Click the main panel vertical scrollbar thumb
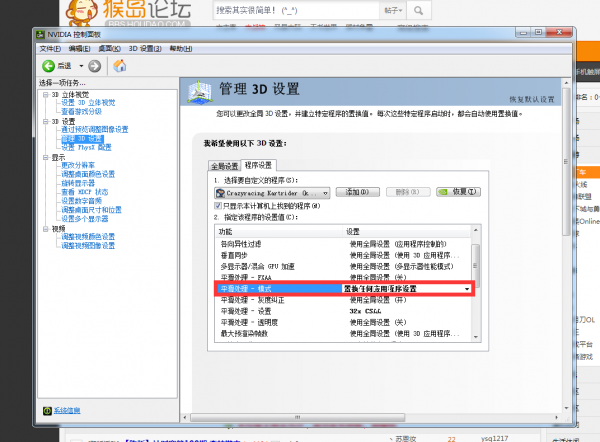 click(x=566, y=162)
